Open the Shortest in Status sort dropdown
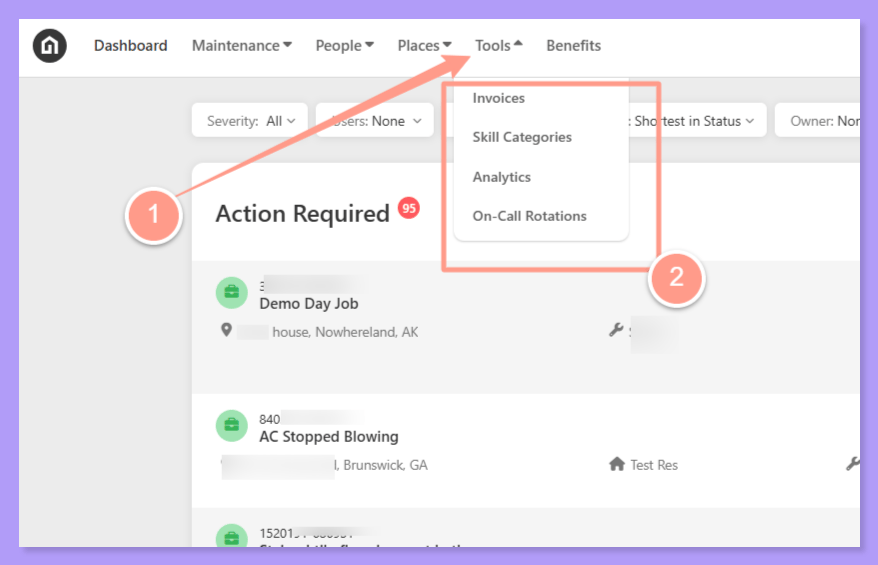Viewport: 878px width, 565px height. [694, 120]
